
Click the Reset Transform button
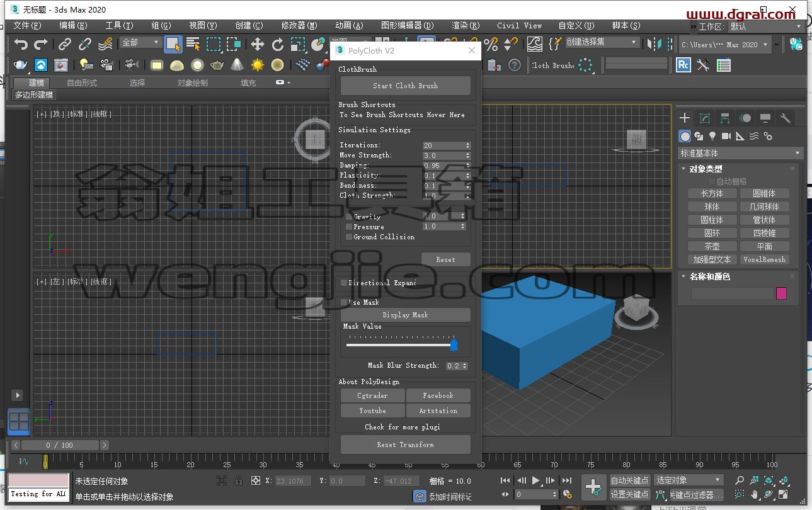(x=405, y=445)
